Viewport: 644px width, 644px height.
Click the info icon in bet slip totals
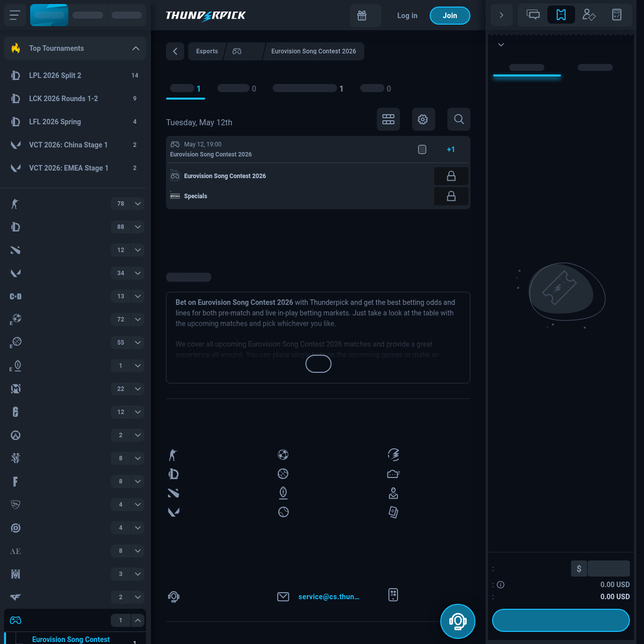pos(501,585)
